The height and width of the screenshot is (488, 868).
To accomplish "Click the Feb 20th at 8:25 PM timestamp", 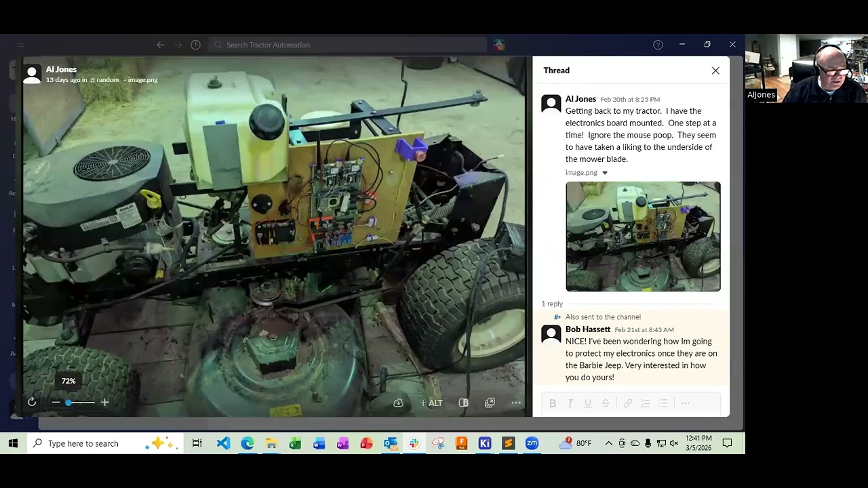I will click(630, 100).
